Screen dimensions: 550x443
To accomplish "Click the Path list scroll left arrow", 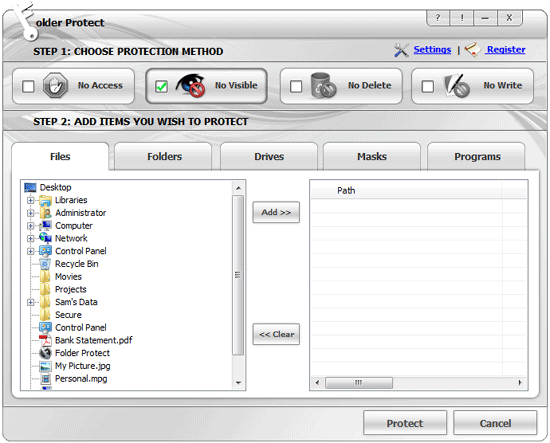I will coord(317,383).
